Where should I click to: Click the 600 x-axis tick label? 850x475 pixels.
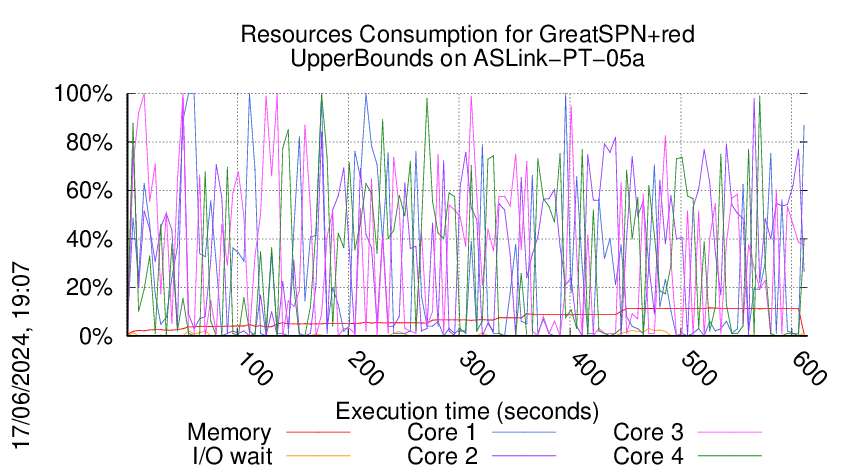click(x=809, y=369)
